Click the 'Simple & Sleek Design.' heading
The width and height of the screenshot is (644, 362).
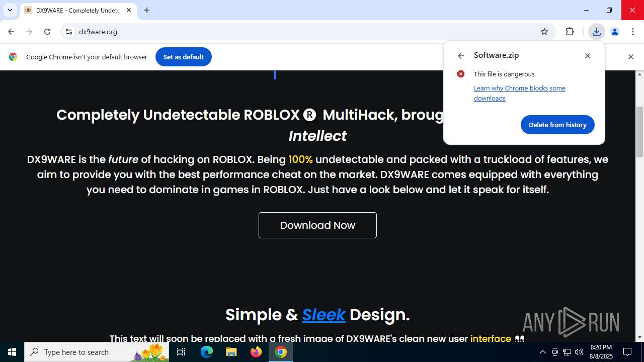point(317,315)
